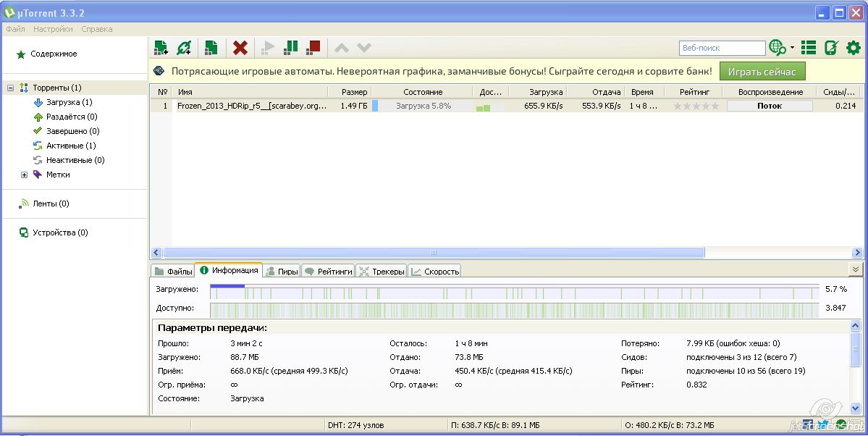Sort by the Рейтинг column header
This screenshot has width=868, height=436.
click(x=694, y=92)
